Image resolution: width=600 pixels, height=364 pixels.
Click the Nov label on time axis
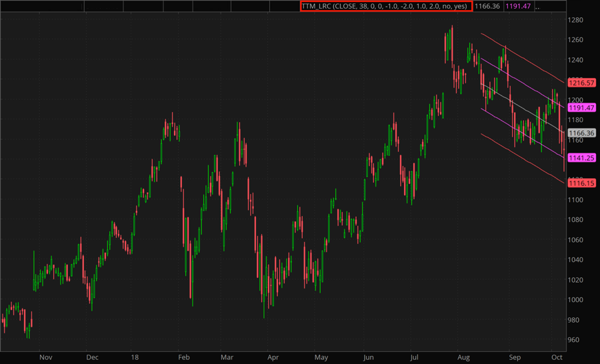click(45, 357)
